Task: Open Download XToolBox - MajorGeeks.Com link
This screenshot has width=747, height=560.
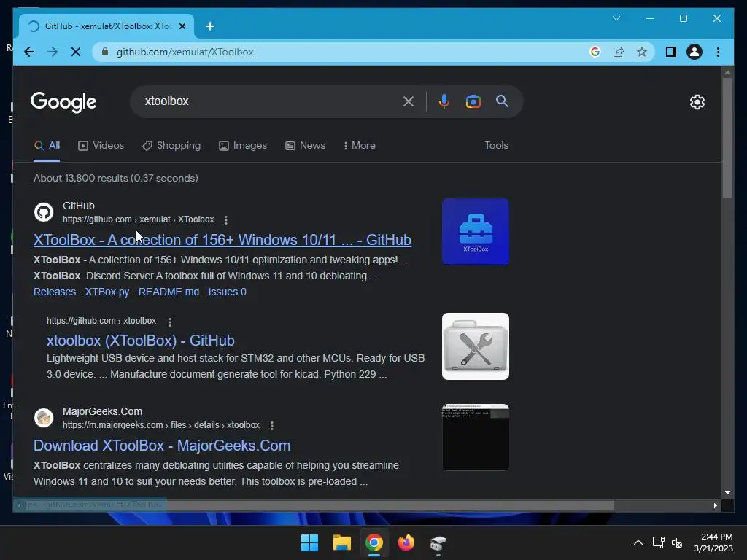Action: 162,446
